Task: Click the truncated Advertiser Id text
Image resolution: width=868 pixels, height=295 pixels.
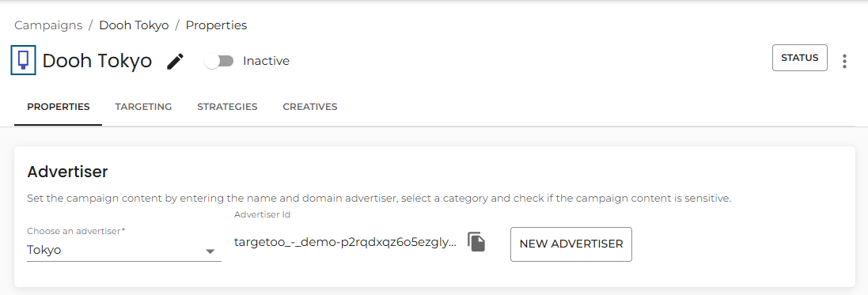Action: click(346, 243)
